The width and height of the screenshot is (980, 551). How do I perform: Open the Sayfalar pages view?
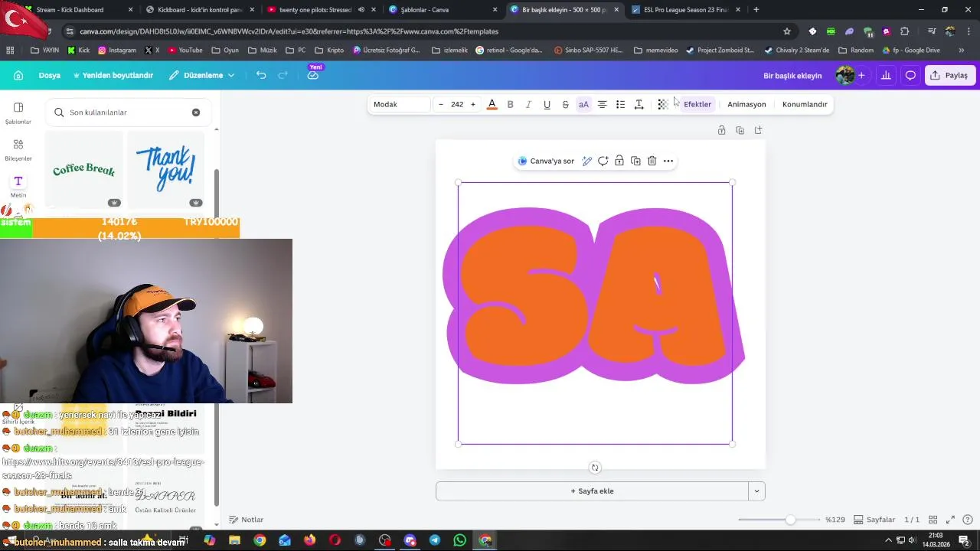874,520
